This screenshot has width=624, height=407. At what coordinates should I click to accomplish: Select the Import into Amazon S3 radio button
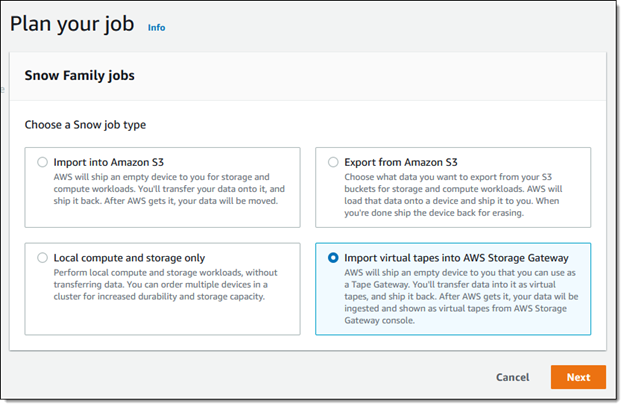click(x=43, y=162)
